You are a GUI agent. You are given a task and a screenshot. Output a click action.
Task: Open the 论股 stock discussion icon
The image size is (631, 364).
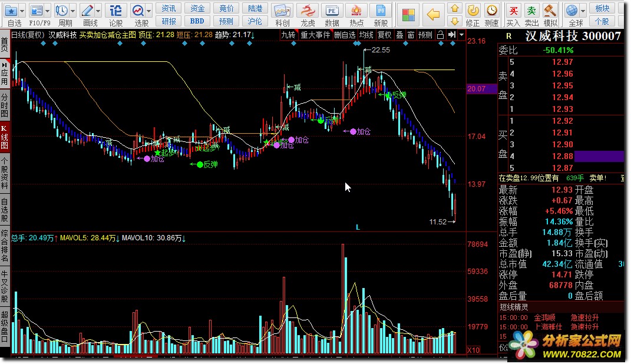pyautogui.click(x=115, y=11)
